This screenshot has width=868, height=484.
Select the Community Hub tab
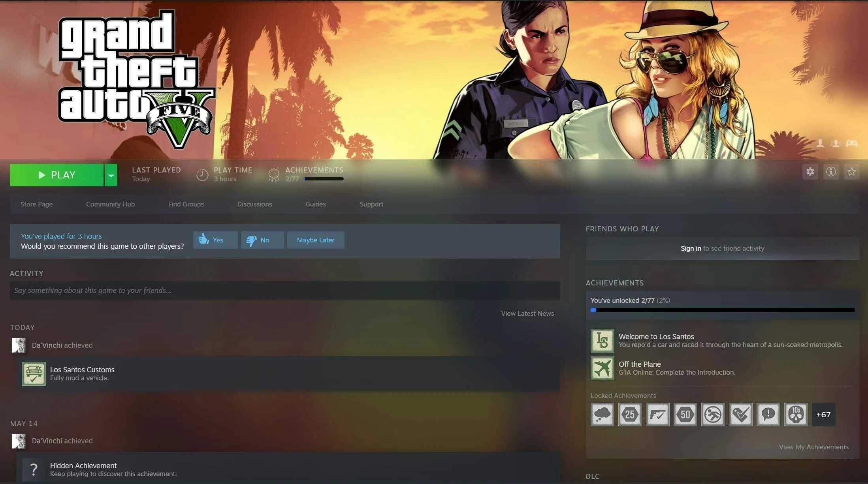click(110, 204)
